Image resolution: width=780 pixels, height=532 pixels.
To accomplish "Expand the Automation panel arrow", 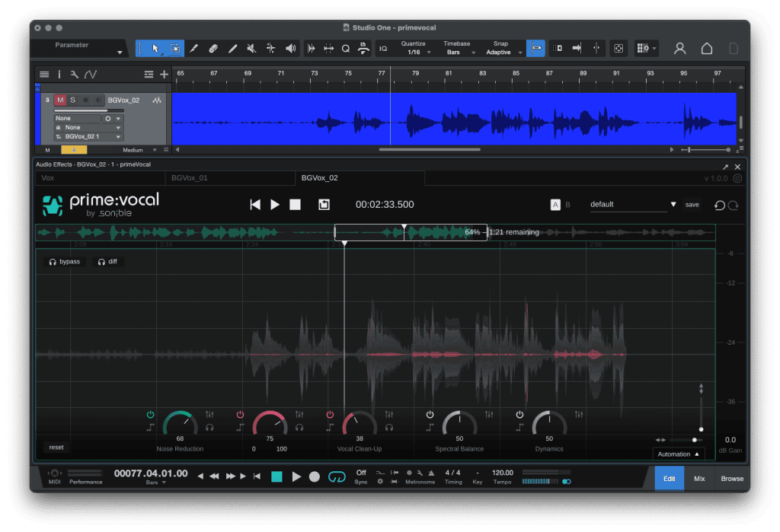I will (697, 454).
